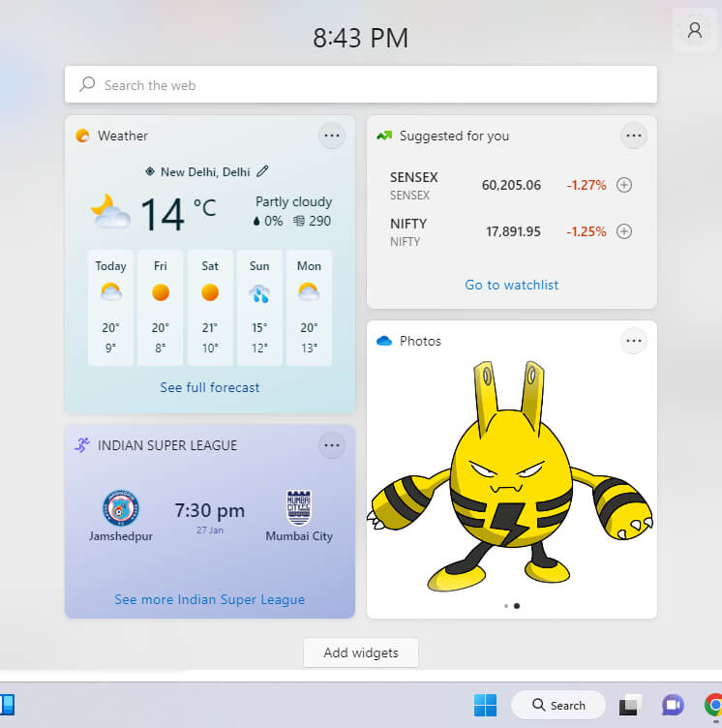Open Task View on the taskbar
This screenshot has width=722, height=728.
tap(630, 705)
